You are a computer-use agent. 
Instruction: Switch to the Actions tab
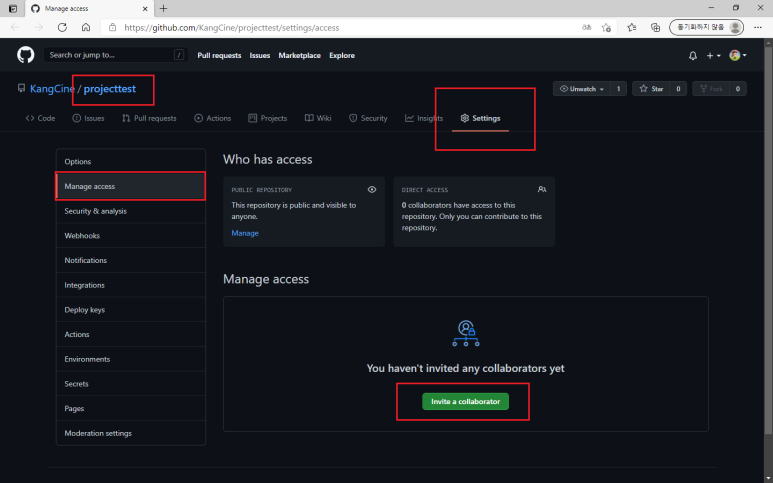[x=212, y=118]
